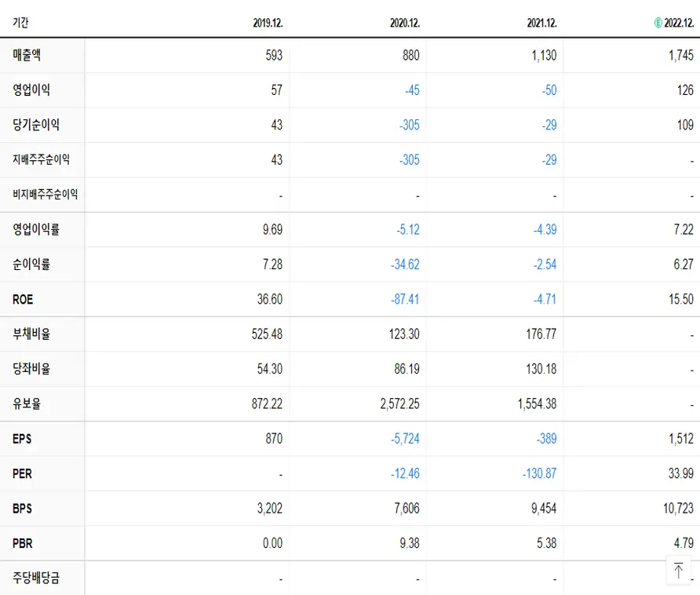Click the 123.30 debt ratio value
Image resolution: width=700 pixels, height=595 pixels.
pos(404,334)
